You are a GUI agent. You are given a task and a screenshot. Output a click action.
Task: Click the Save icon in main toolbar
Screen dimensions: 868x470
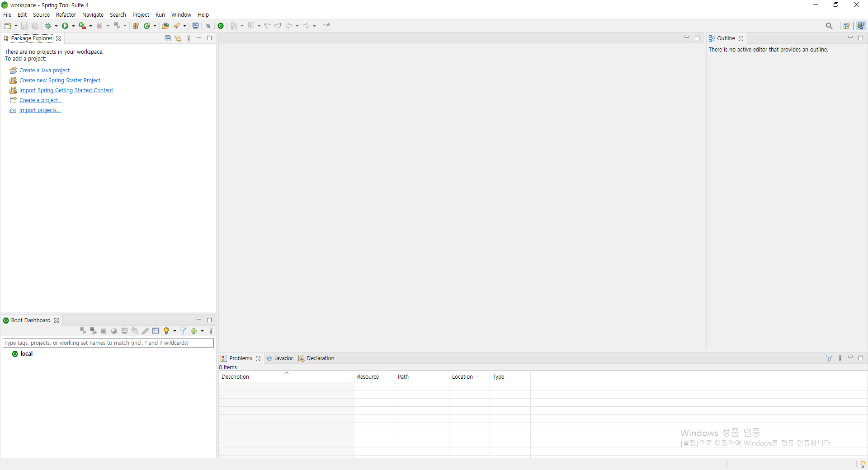(24, 26)
